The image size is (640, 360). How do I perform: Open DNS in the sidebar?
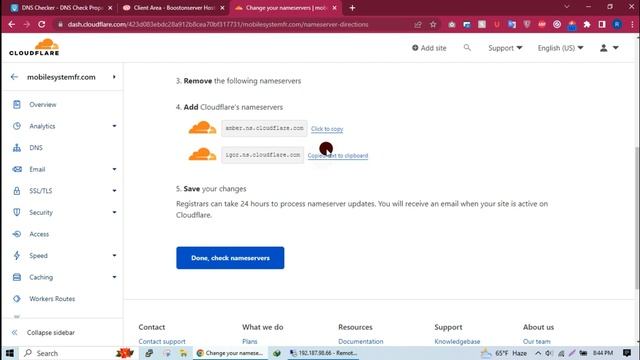[36, 148]
